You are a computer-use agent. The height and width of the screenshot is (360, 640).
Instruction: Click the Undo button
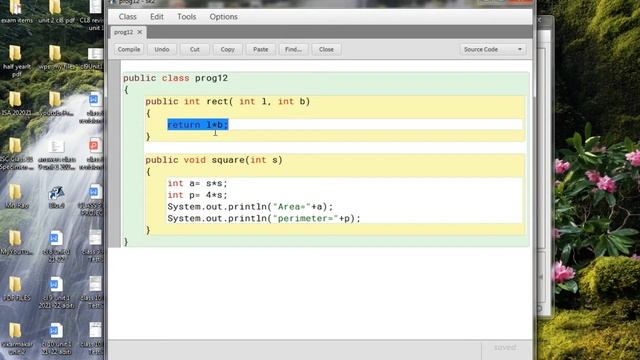tap(162, 49)
